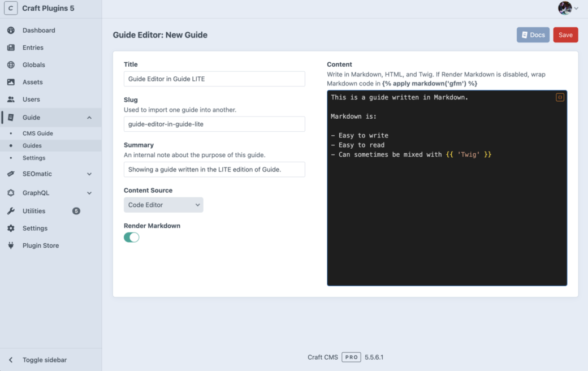
Task: Click the code line "Markdown is:"
Action: 353,117
